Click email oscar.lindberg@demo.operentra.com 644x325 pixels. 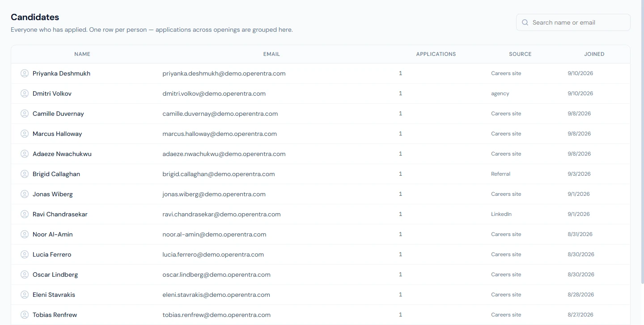click(x=216, y=274)
